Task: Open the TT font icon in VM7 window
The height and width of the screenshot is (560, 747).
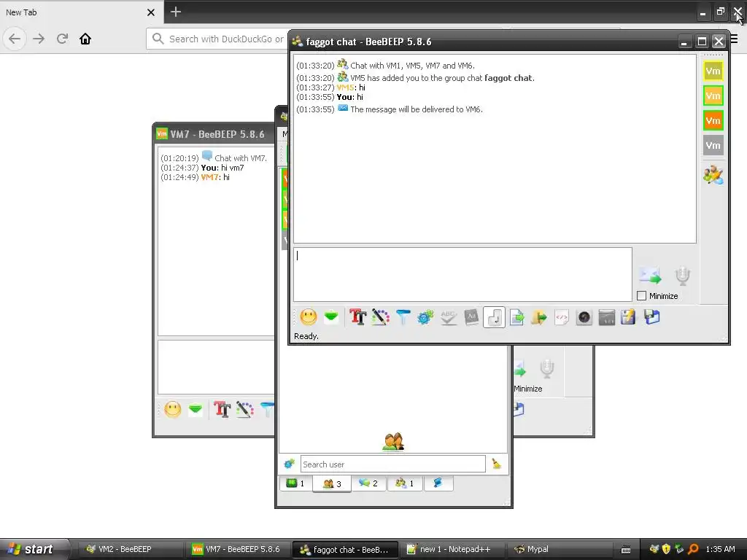Action: click(222, 409)
